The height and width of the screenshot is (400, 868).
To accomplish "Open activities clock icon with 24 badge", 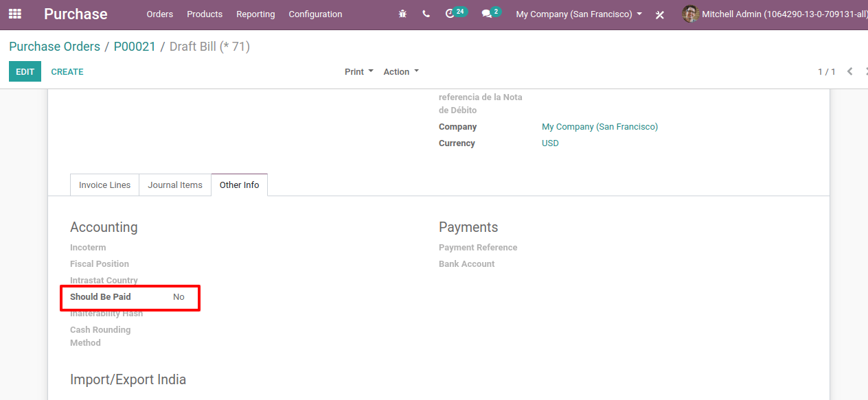I will [x=455, y=13].
